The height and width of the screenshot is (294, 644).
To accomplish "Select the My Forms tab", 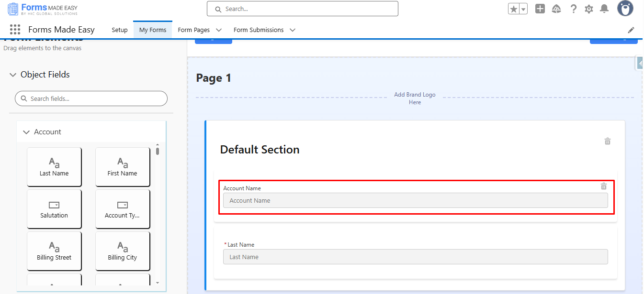I will pos(153,30).
